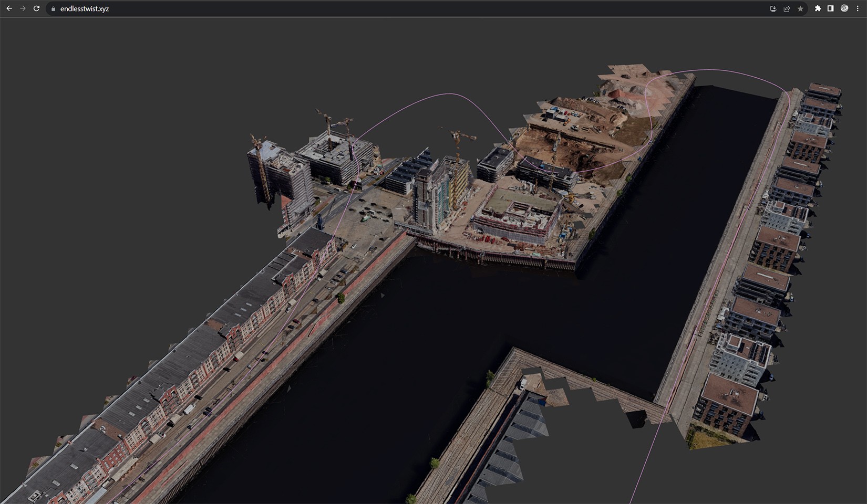
Task: Open the Chrome three-dot menu
Action: coord(858,8)
